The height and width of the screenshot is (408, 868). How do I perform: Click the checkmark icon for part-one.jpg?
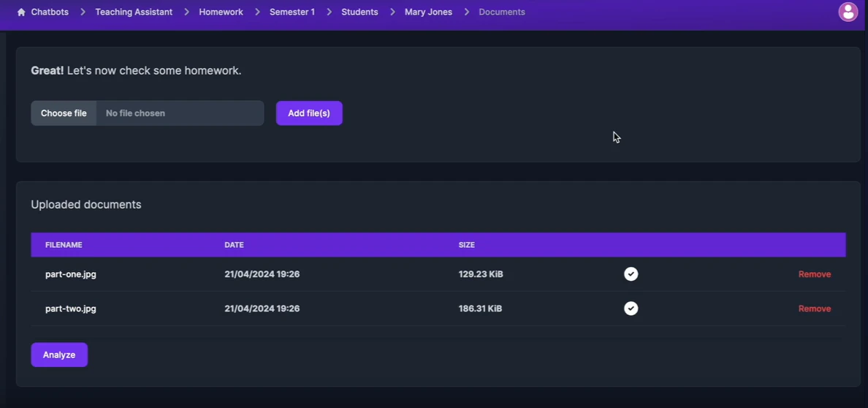tap(631, 274)
